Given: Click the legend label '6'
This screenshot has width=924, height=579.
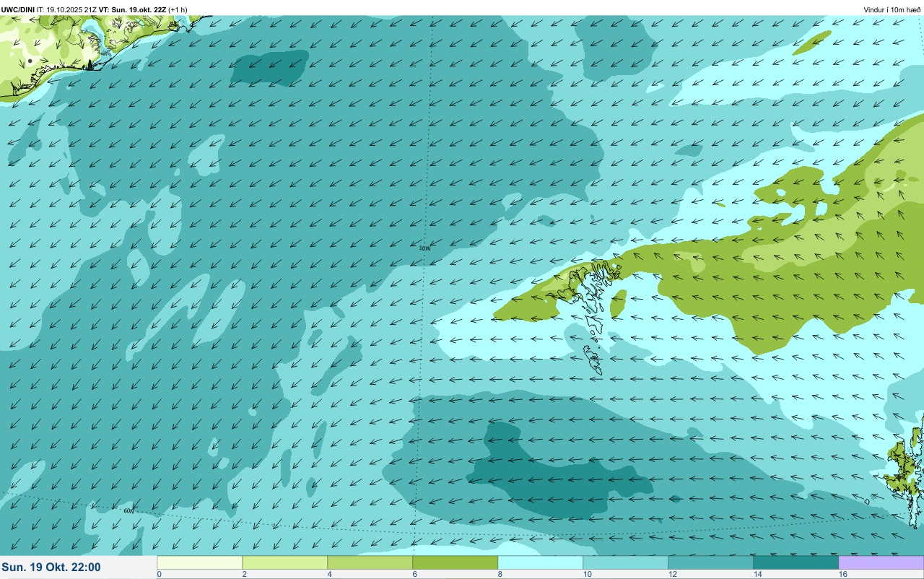Looking at the screenshot, I should (x=414, y=574).
